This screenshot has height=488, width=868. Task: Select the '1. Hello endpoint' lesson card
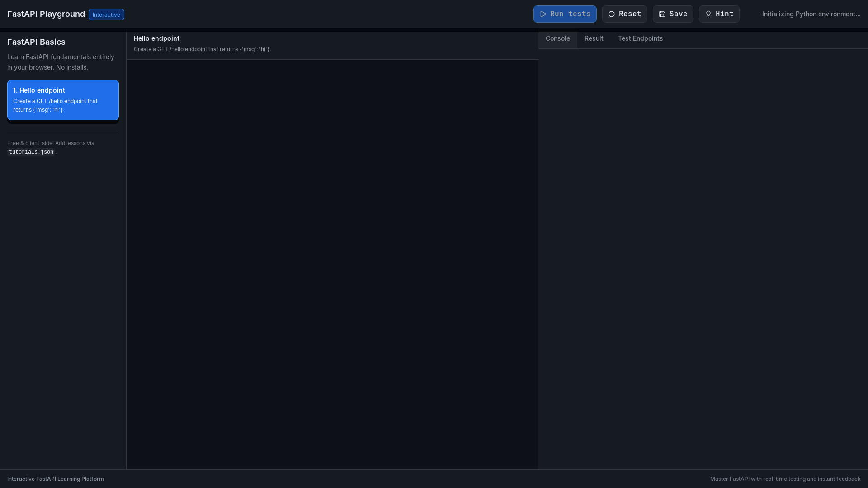(63, 100)
